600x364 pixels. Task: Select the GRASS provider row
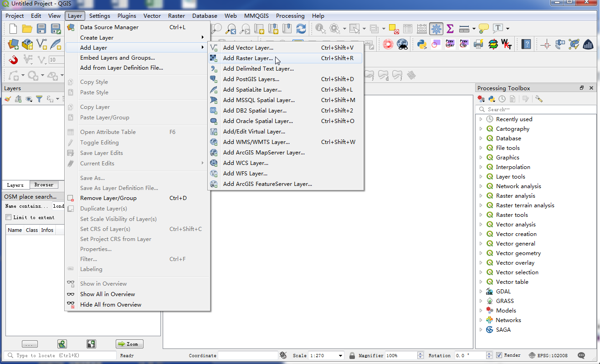pyautogui.click(x=536, y=301)
